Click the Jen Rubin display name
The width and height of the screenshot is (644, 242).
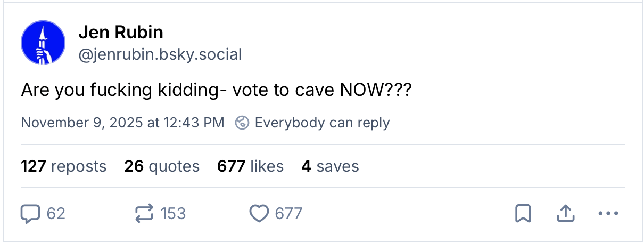coord(121,33)
